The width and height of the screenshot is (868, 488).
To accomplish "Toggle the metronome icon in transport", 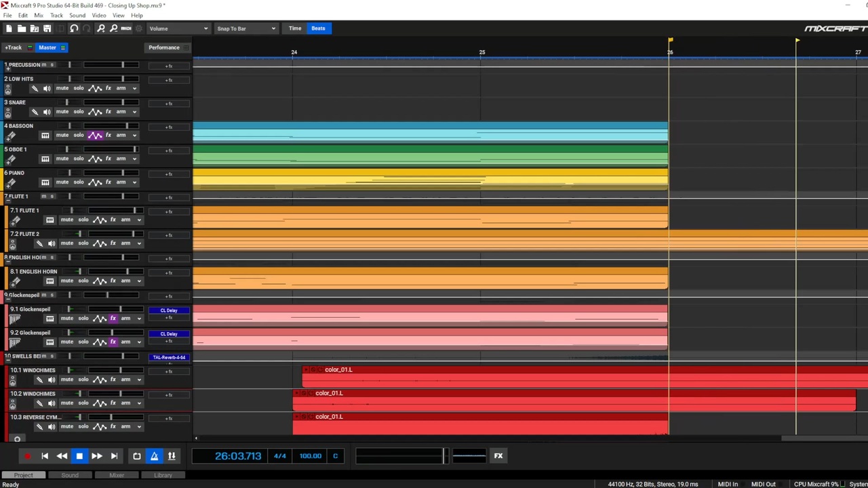I will click(154, 456).
